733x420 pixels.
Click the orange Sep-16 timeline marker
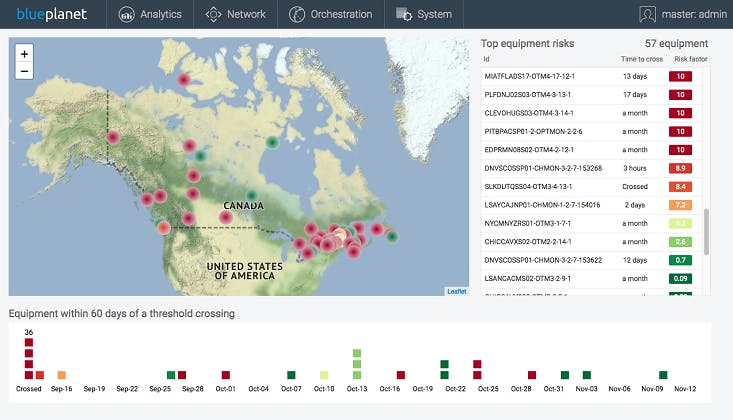(62, 374)
